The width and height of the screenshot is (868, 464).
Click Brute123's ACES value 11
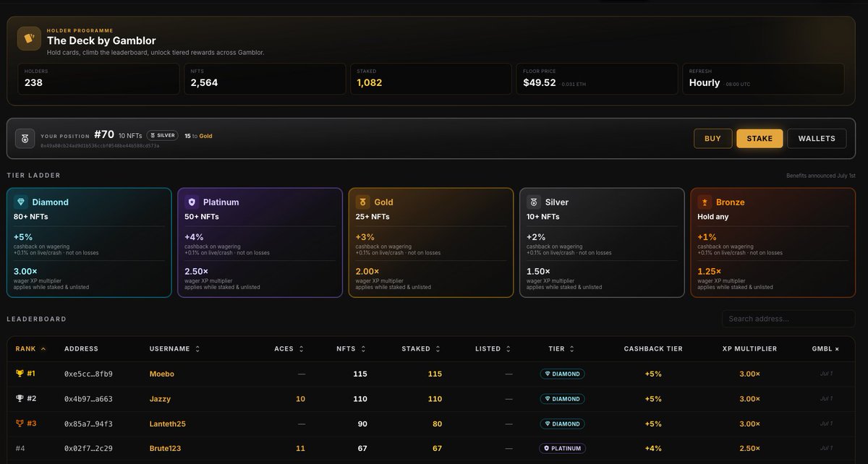[x=300, y=448]
